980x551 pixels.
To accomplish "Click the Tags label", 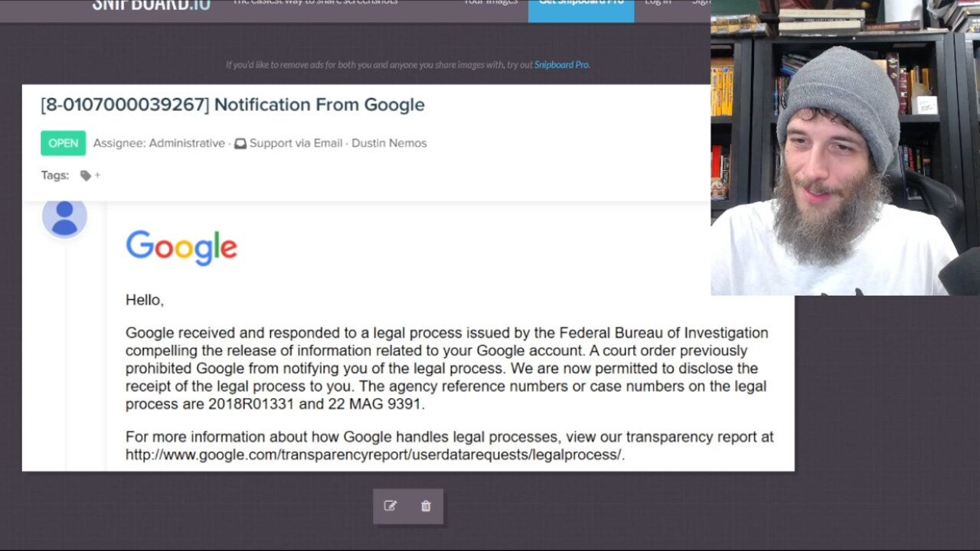I will (55, 175).
